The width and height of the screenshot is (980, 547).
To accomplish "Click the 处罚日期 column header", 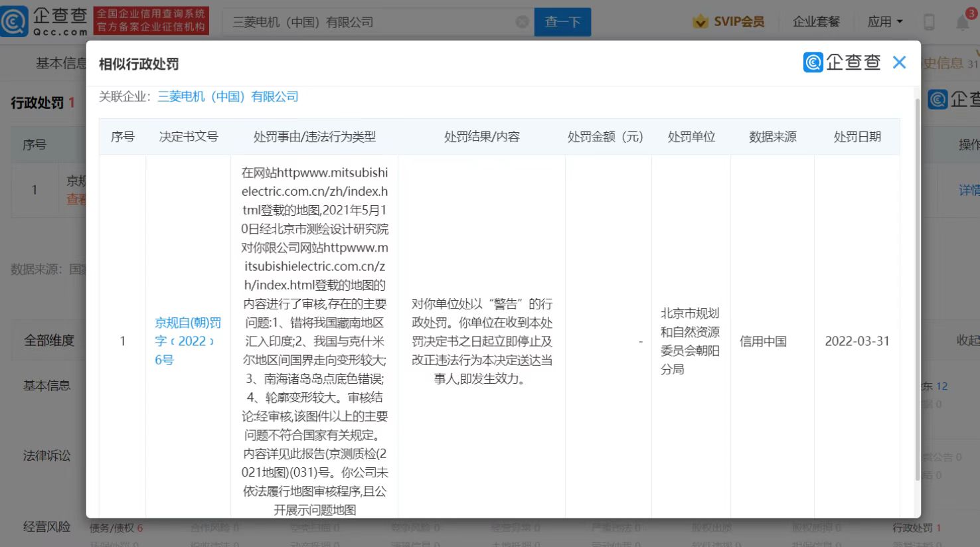I will point(857,137).
